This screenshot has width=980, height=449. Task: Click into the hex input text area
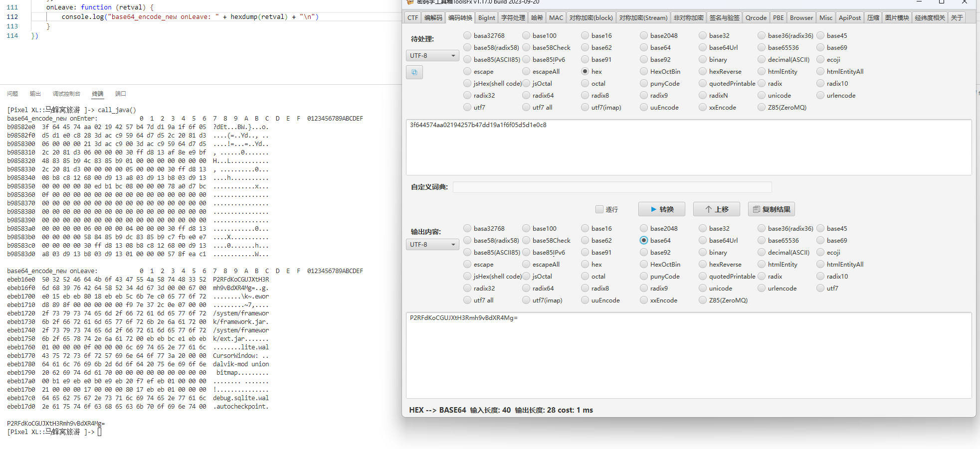[688, 148]
